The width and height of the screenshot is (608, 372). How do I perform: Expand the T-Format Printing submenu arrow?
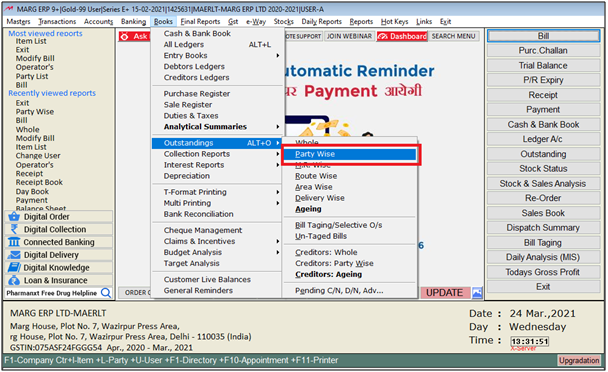[x=278, y=192]
